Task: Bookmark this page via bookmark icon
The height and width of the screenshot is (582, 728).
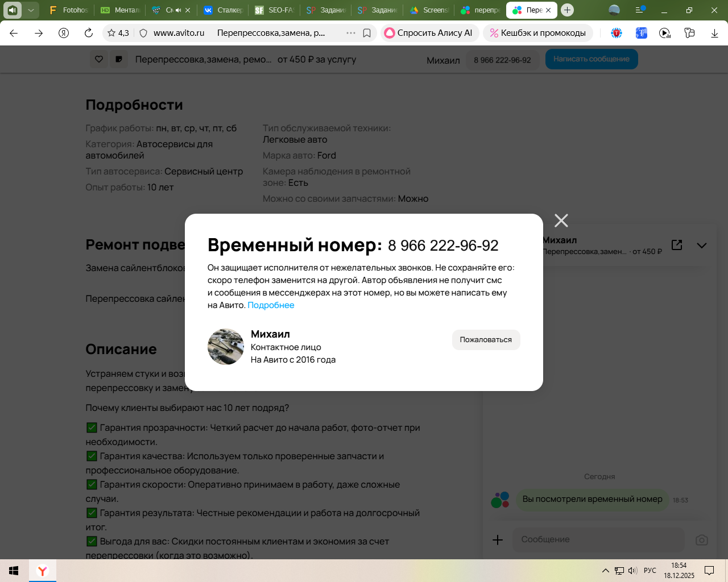Action: coord(367,33)
